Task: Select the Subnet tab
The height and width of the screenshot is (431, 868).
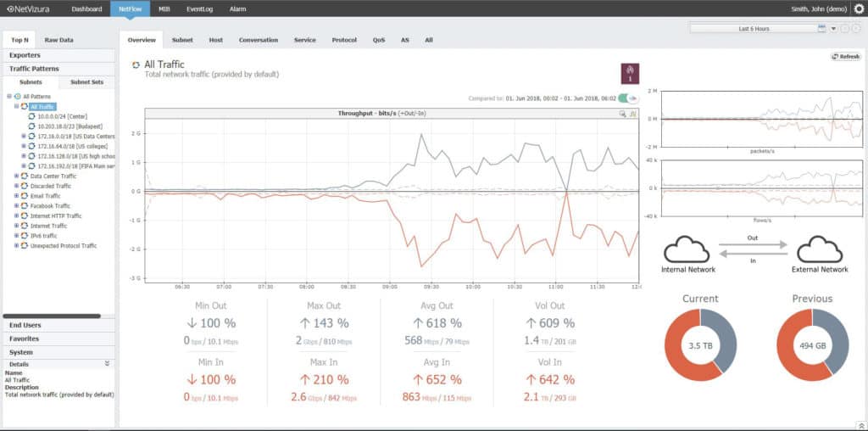Action: [182, 40]
